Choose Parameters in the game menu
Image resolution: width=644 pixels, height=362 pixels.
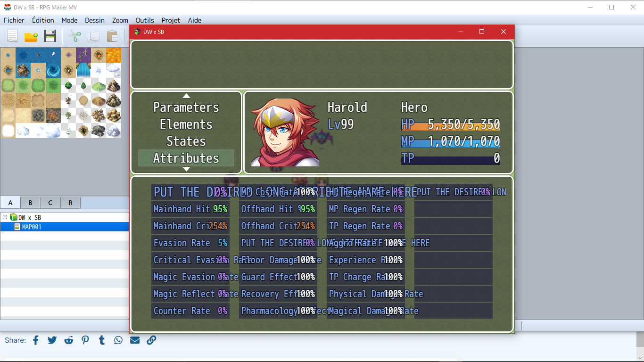tap(186, 107)
